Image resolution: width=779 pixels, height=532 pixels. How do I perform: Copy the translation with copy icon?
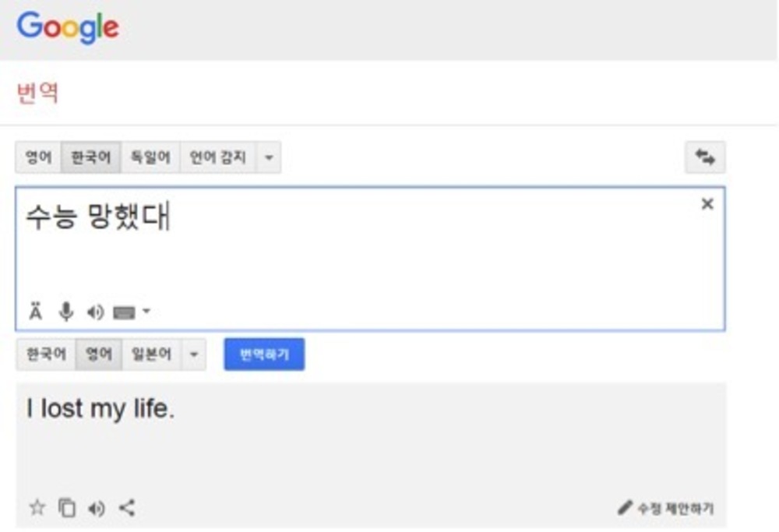68,508
